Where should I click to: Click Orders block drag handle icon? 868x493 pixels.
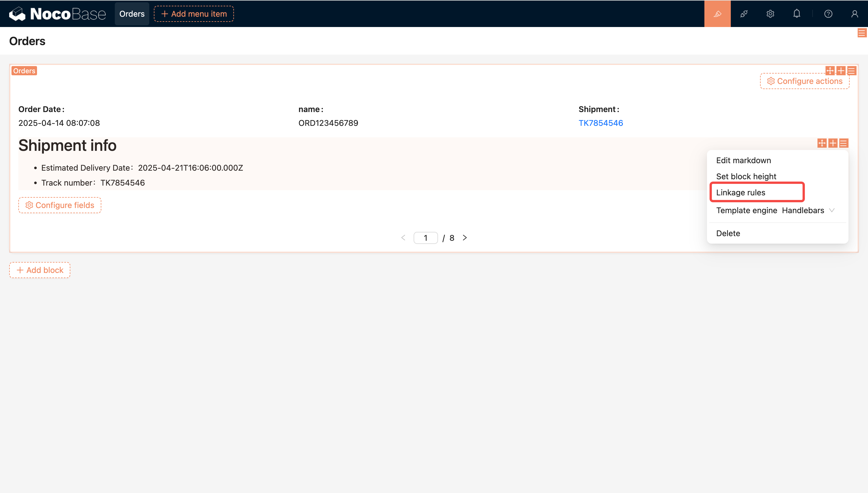(830, 70)
